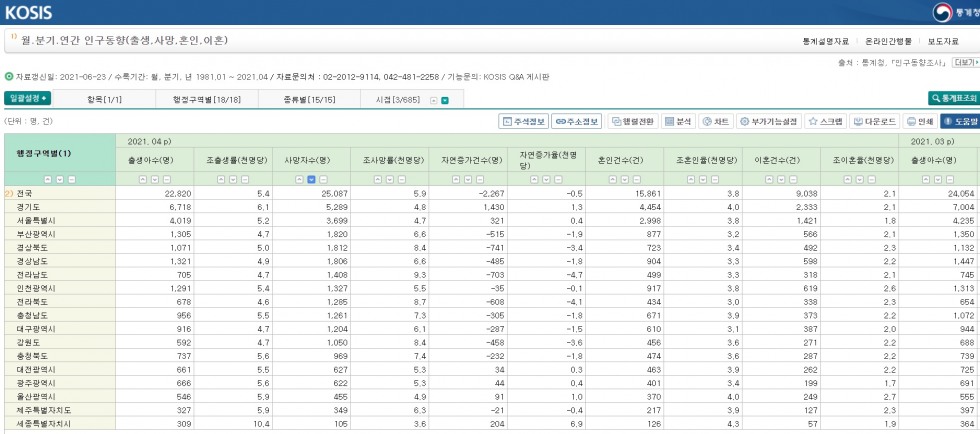Viewport: 980px width, 434px height.
Task: Add table to 스크랩
Action: 826,121
